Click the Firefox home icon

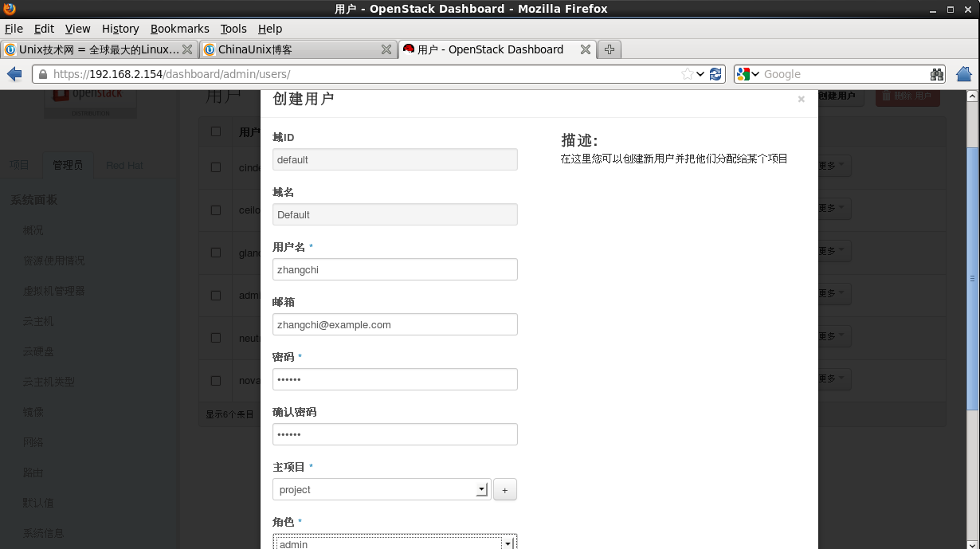963,73
